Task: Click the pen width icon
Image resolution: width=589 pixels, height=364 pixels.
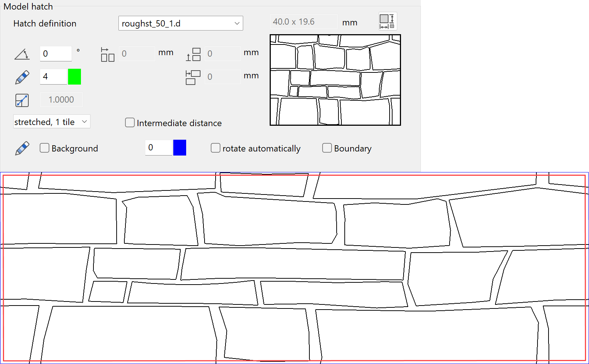Action: pos(22,76)
